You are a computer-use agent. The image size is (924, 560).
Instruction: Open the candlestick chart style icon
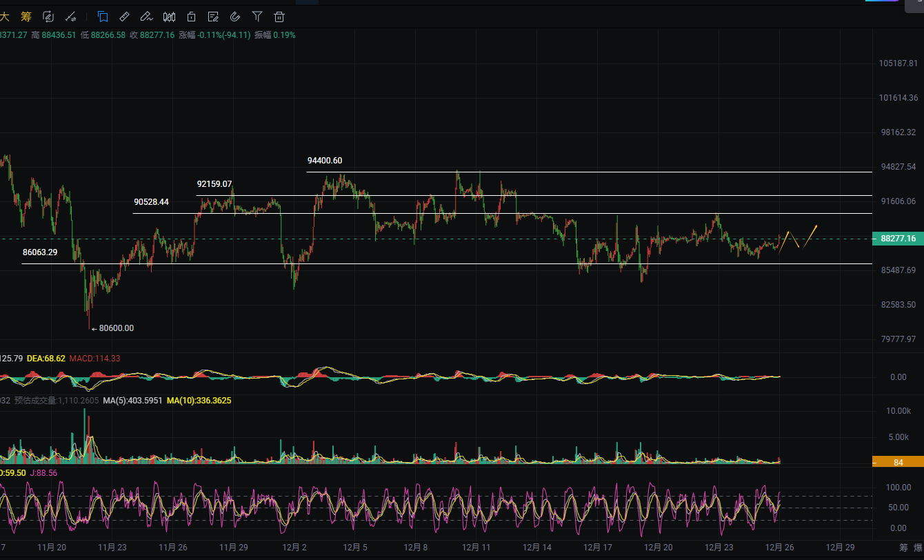[x=169, y=17]
